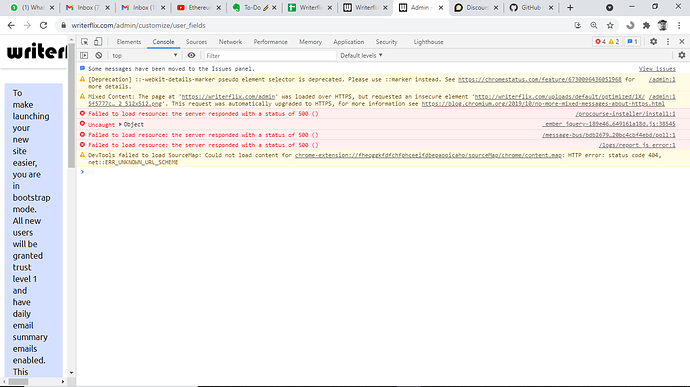Viewport: 690px width, 387px height.
Task: Toggle the DevTools device toolbar
Action: coord(98,42)
